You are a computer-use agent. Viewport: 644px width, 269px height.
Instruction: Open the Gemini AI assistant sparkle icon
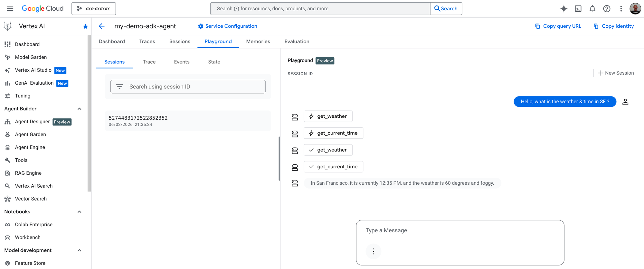(563, 9)
